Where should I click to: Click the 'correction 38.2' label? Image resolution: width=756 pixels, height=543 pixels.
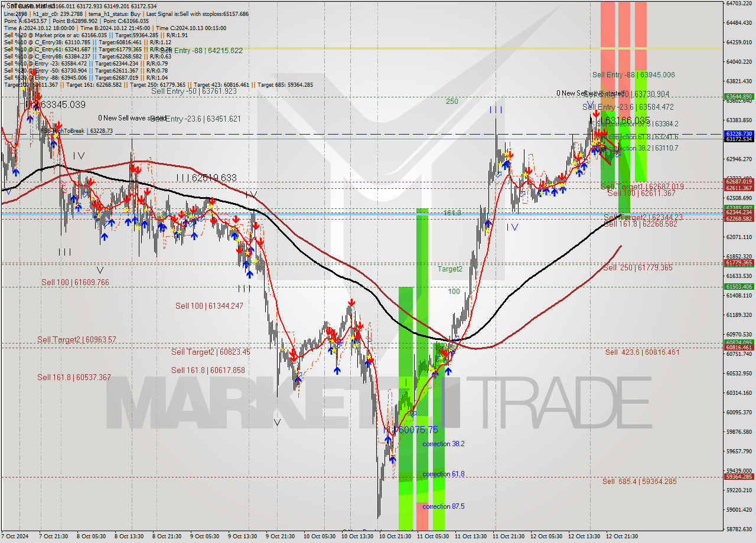click(x=443, y=443)
